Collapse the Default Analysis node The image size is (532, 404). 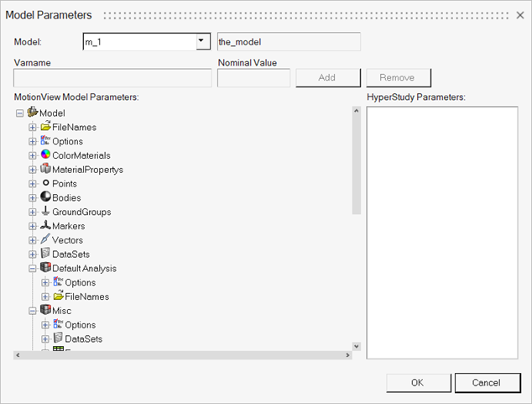pos(33,269)
